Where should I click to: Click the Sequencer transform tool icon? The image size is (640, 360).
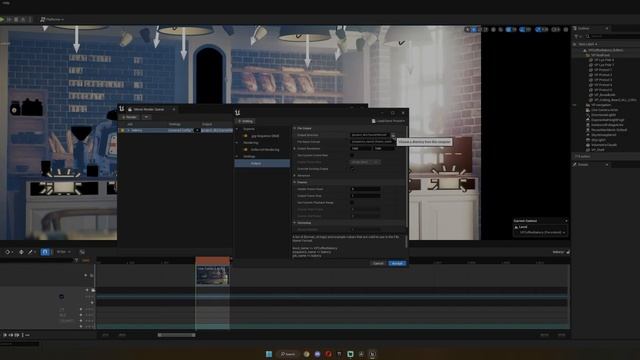[21, 252]
